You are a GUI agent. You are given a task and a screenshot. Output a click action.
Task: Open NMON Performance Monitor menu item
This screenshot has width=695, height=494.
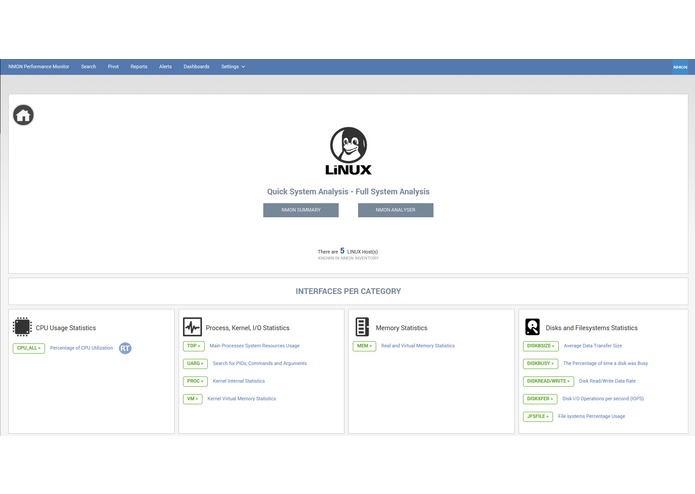tap(39, 67)
